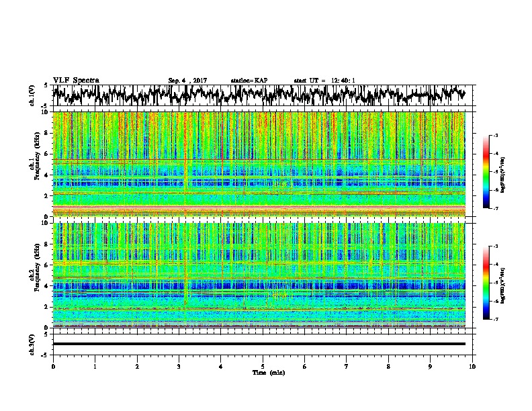
Task: Select the "Sep. 4, 2017" date text
Action: pos(187,81)
